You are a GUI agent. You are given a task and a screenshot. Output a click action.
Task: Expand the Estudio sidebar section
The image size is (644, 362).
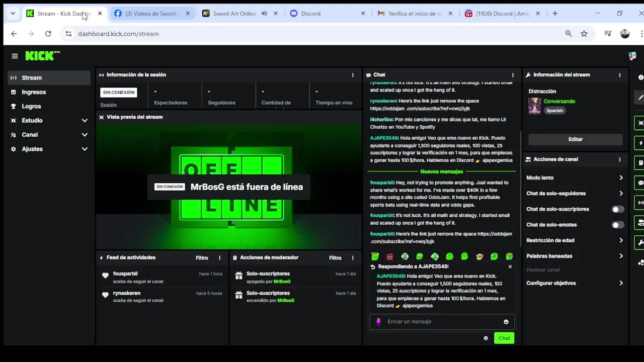point(49,121)
